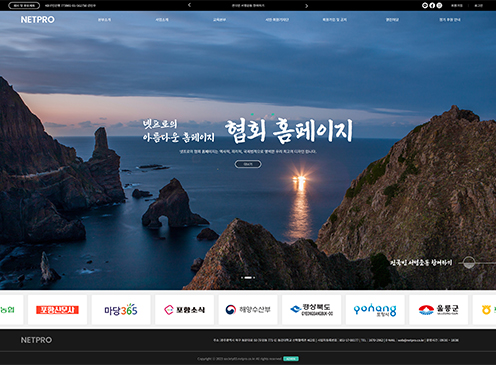Open the calligraphy signature-campaign text at hero bottom right
This screenshot has height=365, width=496.
pos(421,263)
